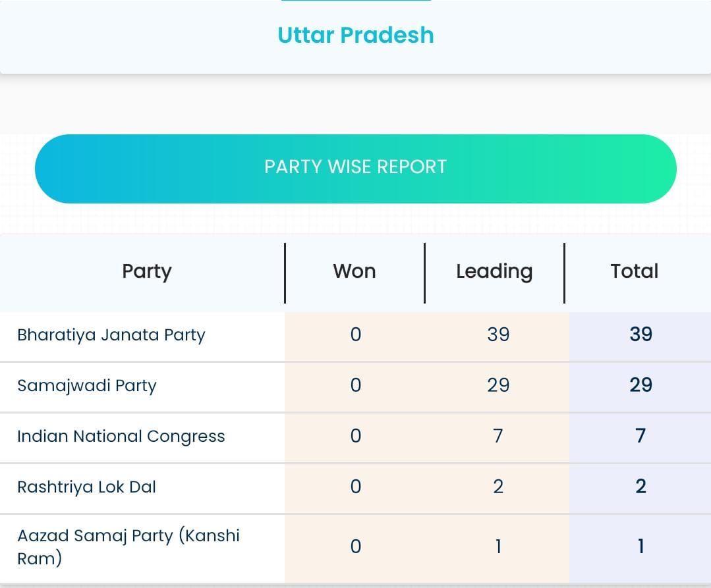Click the Leading column header
Screen dimensions: 711x588
[x=494, y=272]
